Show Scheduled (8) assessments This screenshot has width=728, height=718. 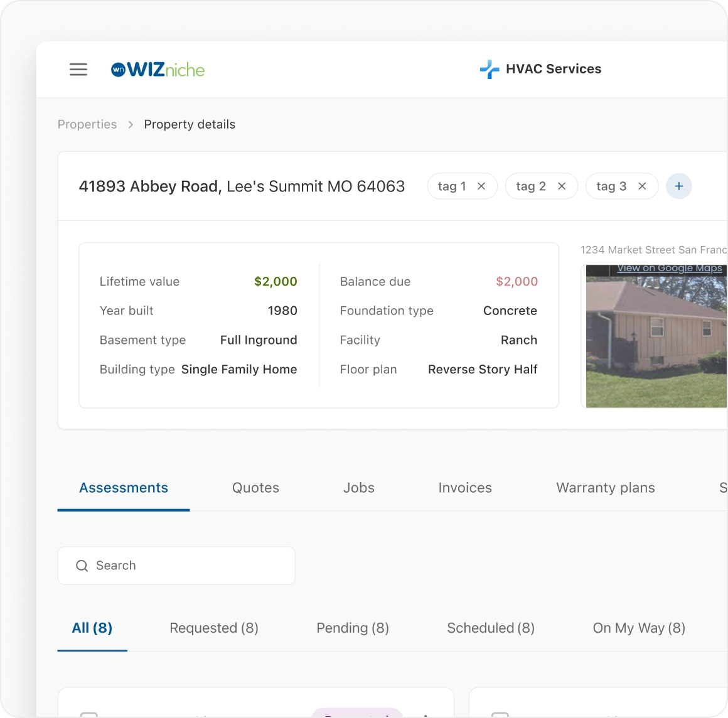(491, 628)
